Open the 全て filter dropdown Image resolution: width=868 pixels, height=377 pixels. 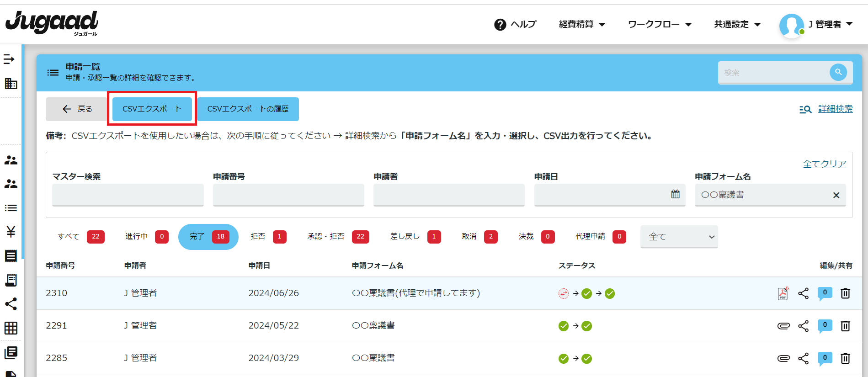click(679, 237)
